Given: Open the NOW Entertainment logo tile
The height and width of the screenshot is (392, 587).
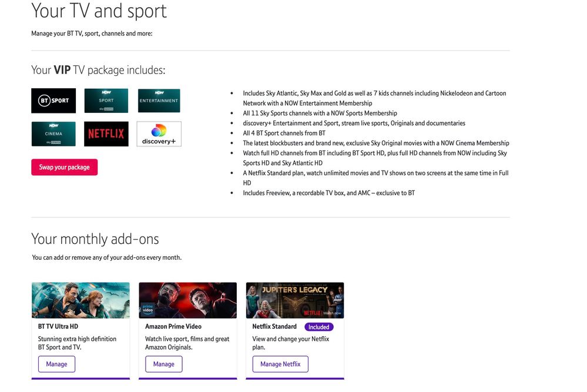Looking at the screenshot, I should point(159,100).
